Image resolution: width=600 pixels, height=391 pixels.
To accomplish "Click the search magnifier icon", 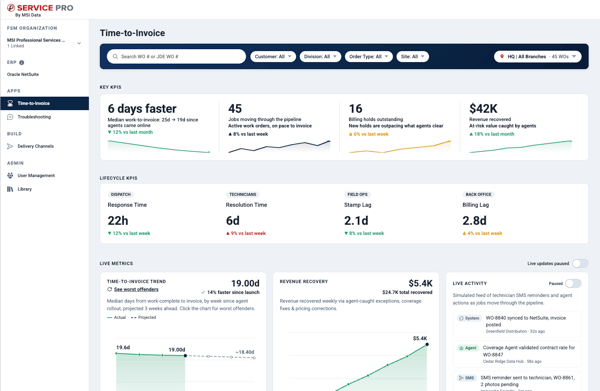I will click(115, 57).
